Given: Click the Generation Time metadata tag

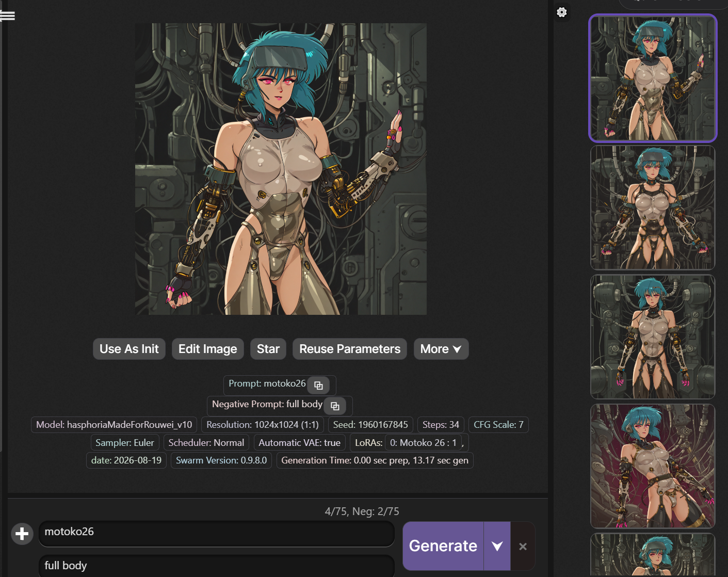Looking at the screenshot, I should (375, 460).
